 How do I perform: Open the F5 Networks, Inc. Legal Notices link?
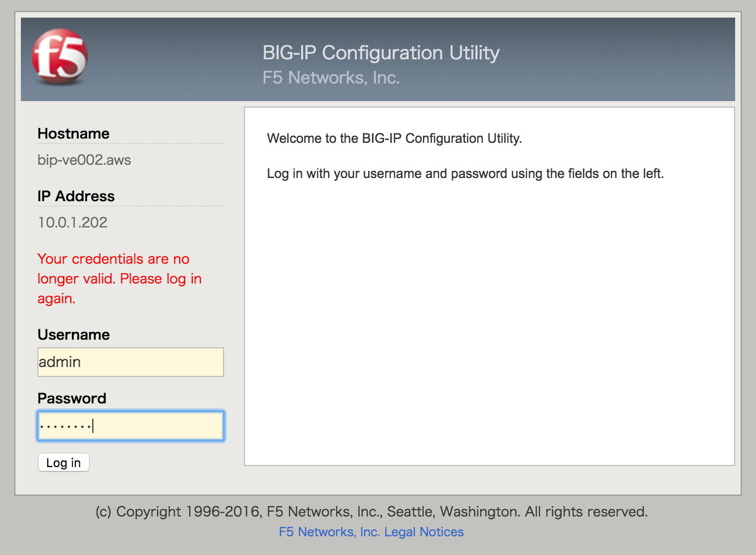click(371, 532)
